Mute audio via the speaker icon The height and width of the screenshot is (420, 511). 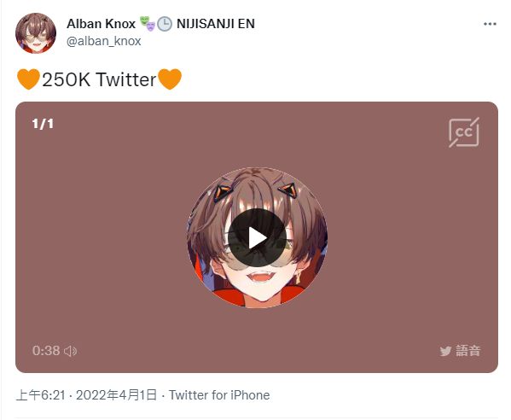(x=71, y=351)
